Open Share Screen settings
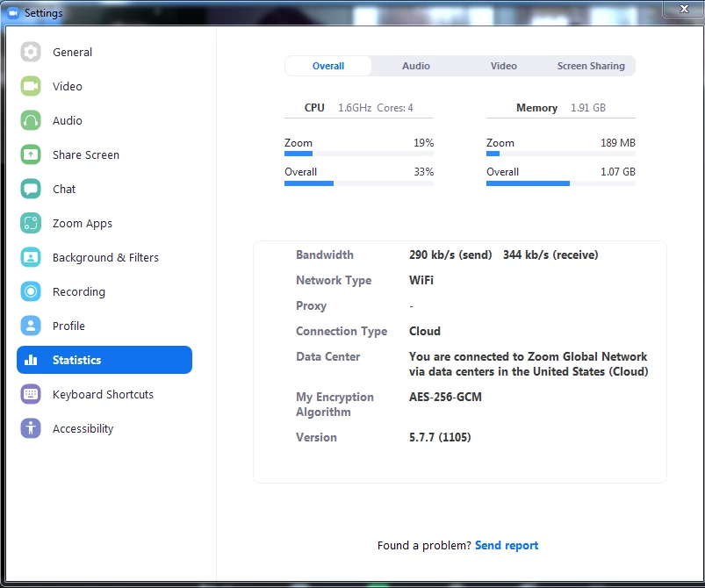 click(86, 154)
